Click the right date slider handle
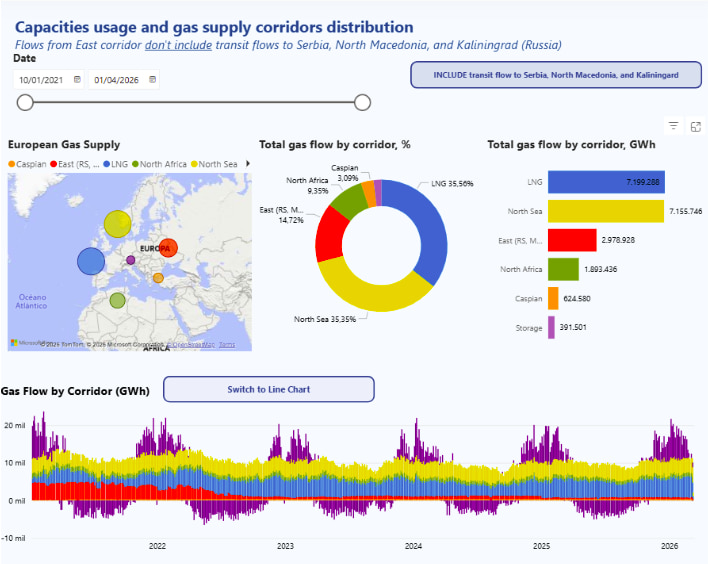This screenshot has width=708, height=564. point(363,102)
